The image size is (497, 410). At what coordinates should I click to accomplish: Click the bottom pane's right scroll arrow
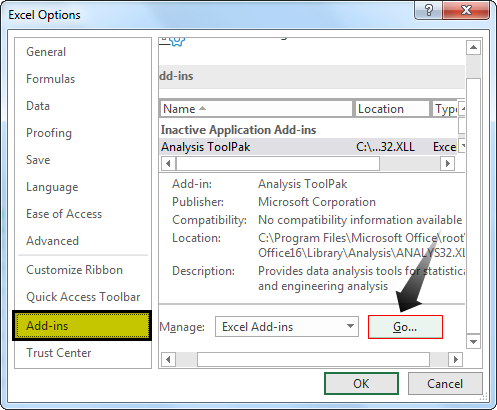click(455, 360)
